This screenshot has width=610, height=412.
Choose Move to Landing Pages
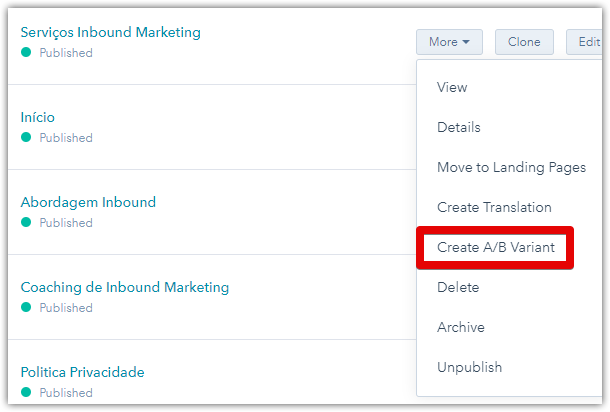[511, 167]
